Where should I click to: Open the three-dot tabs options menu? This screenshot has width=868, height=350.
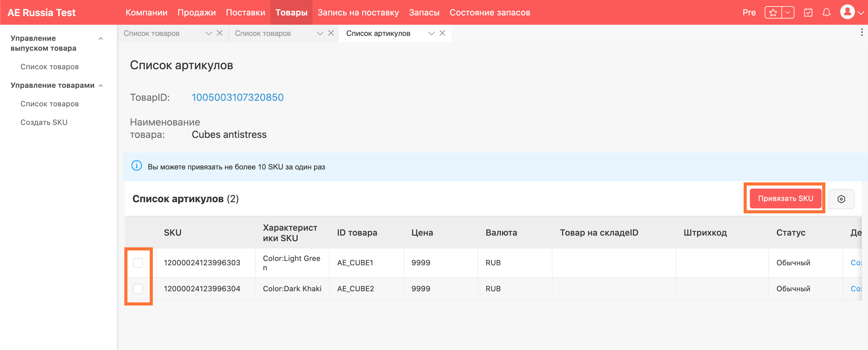coord(862,32)
